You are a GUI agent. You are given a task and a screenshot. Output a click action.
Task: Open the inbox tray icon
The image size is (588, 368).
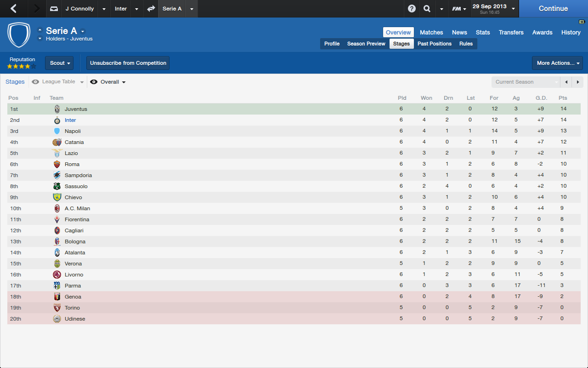(x=54, y=9)
